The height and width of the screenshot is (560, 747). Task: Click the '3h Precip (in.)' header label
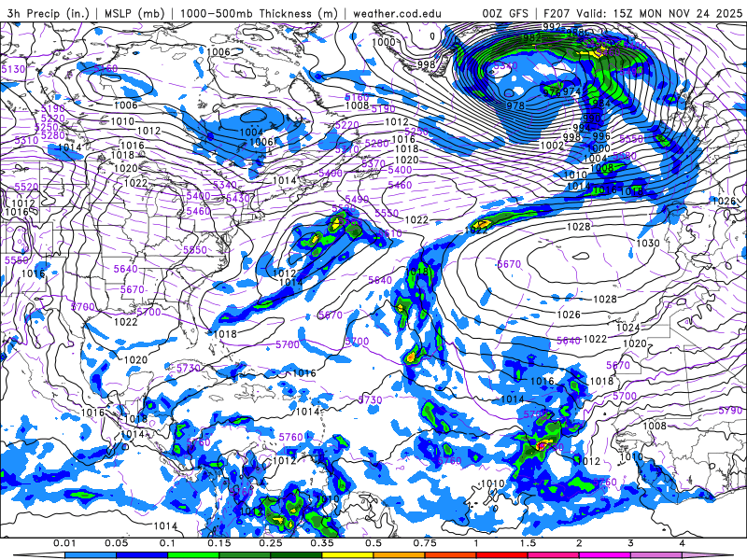[x=49, y=13]
